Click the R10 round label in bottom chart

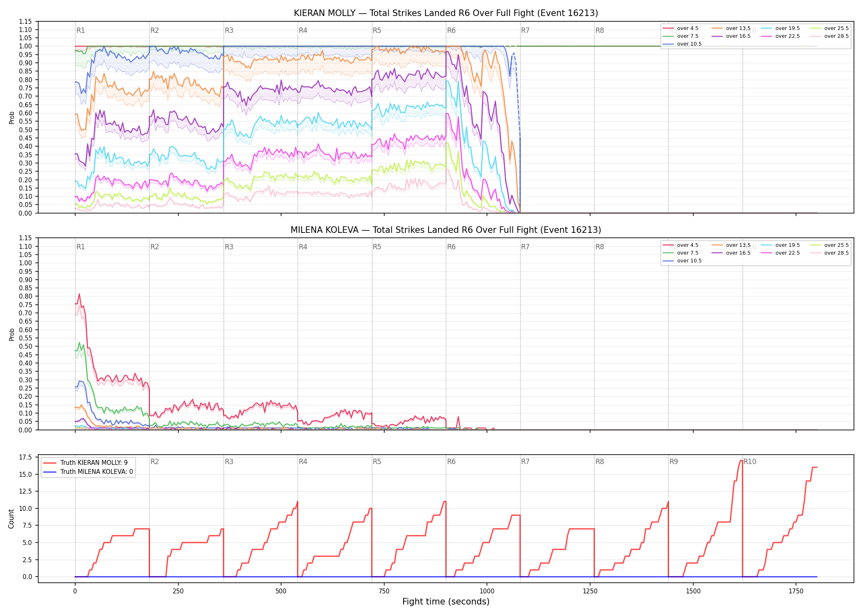point(750,462)
